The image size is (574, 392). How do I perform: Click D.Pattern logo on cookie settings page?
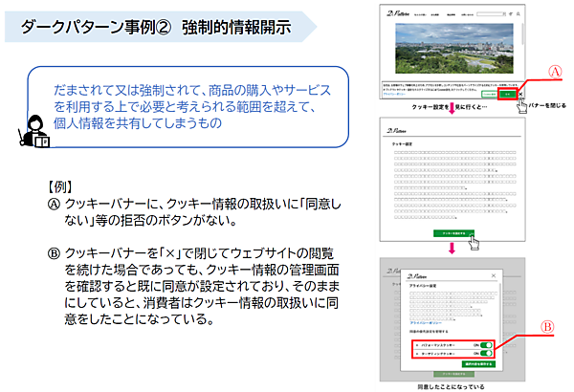click(x=396, y=130)
